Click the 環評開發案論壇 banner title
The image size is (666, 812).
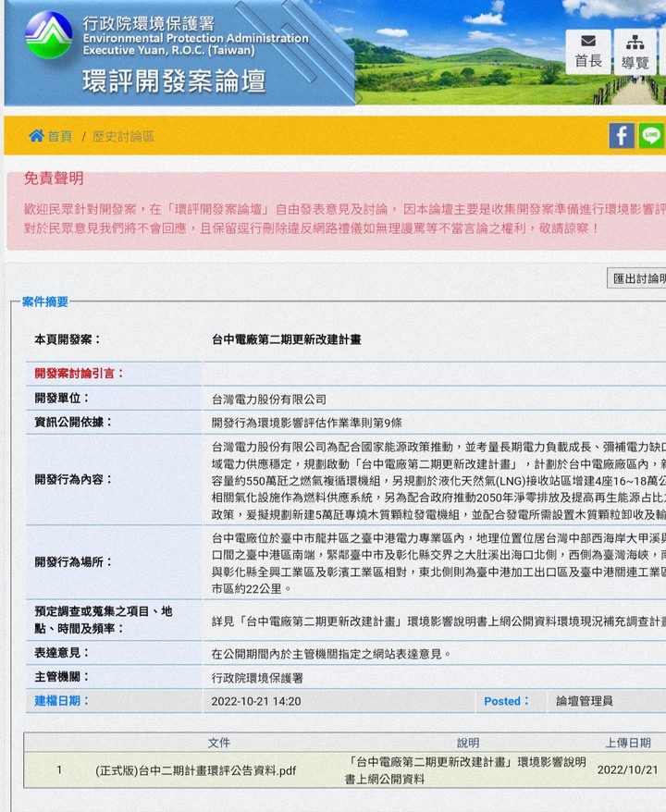[174, 81]
